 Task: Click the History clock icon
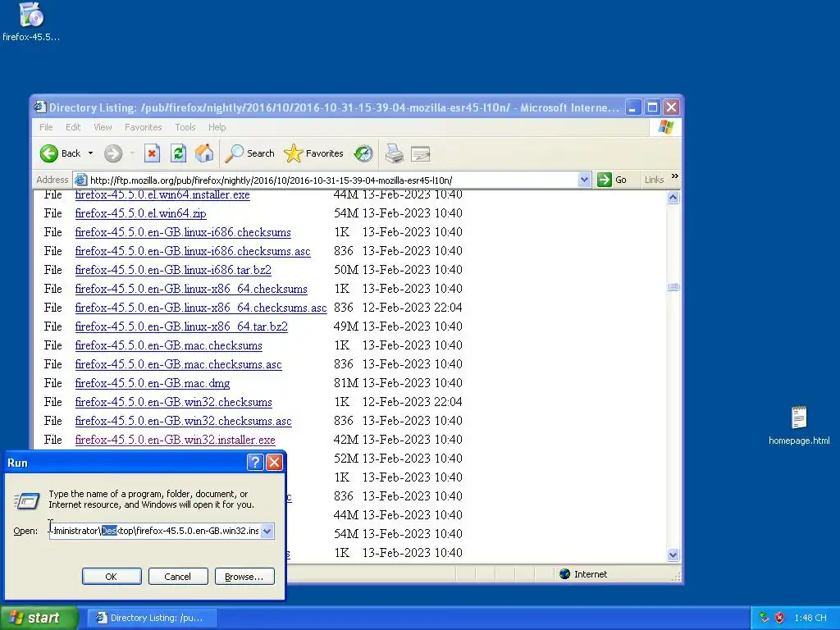(x=363, y=153)
